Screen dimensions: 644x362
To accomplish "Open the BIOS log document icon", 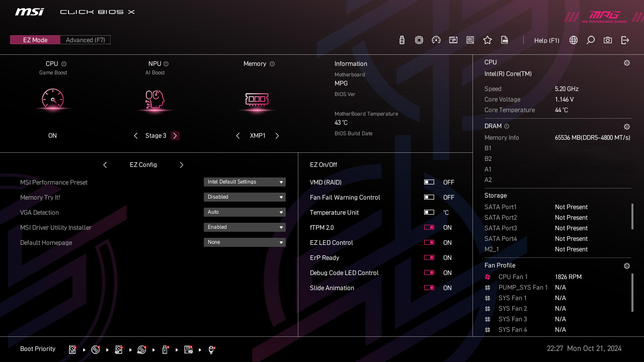I will (504, 40).
